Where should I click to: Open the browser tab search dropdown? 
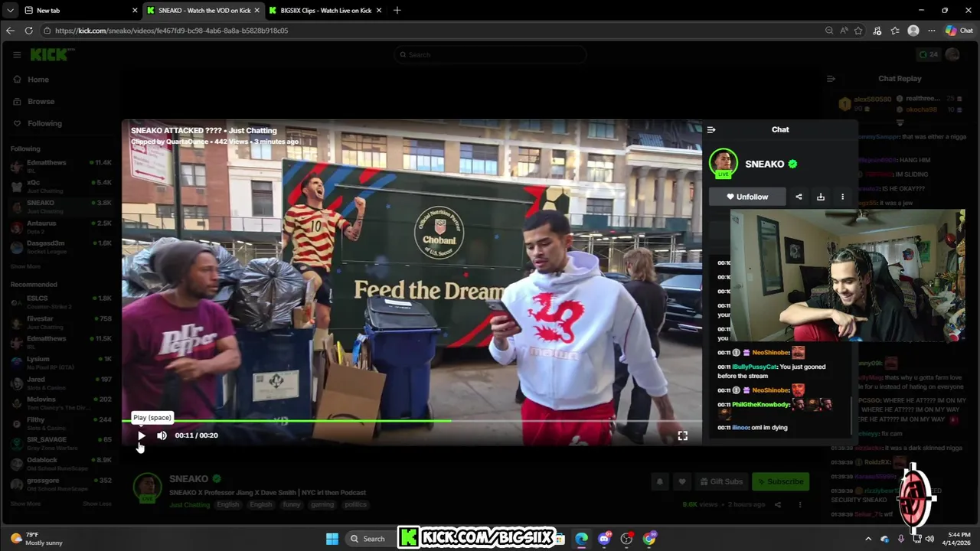pos(10,11)
